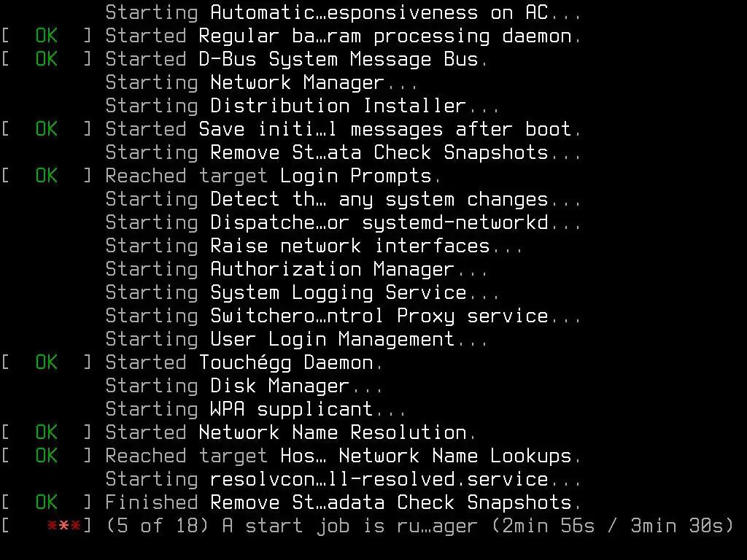Select the "Starting Authorization Manager" line
The image size is (747, 560).
pyautogui.click(x=296, y=269)
